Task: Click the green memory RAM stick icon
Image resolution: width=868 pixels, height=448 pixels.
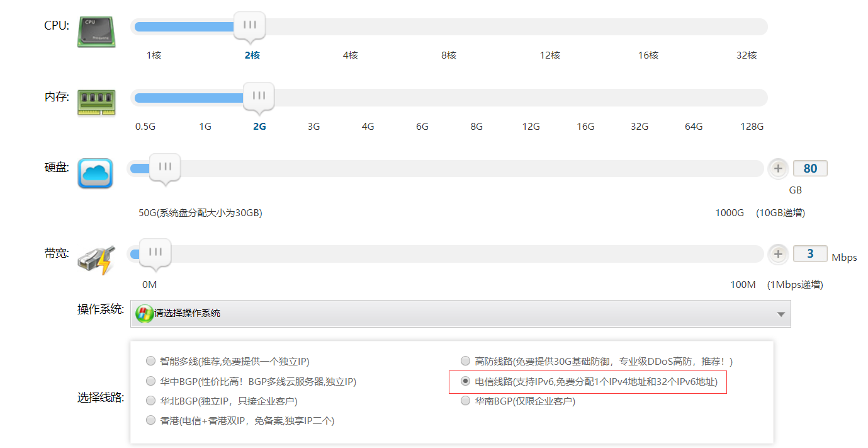Action: [x=96, y=103]
